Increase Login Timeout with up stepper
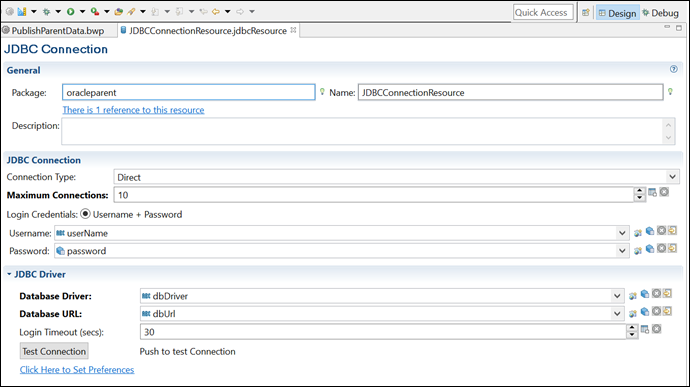Image resolution: width=690 pixels, height=387 pixels. click(x=632, y=328)
